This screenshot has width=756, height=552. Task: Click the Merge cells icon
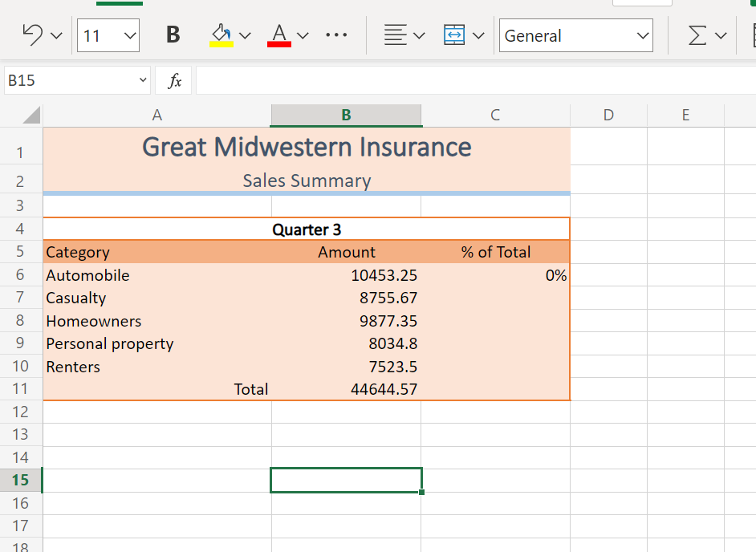(454, 35)
